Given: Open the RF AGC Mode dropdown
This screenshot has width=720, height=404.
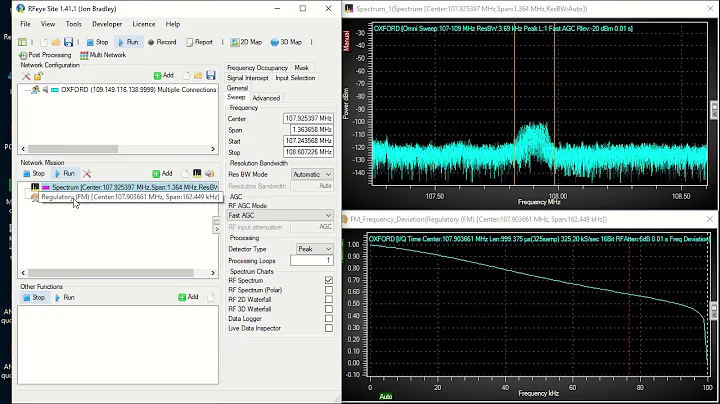Looking at the screenshot, I should pyautogui.click(x=280, y=215).
